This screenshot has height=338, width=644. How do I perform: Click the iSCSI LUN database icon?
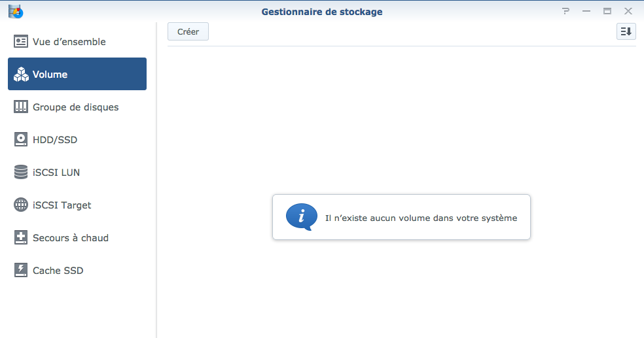coord(20,172)
